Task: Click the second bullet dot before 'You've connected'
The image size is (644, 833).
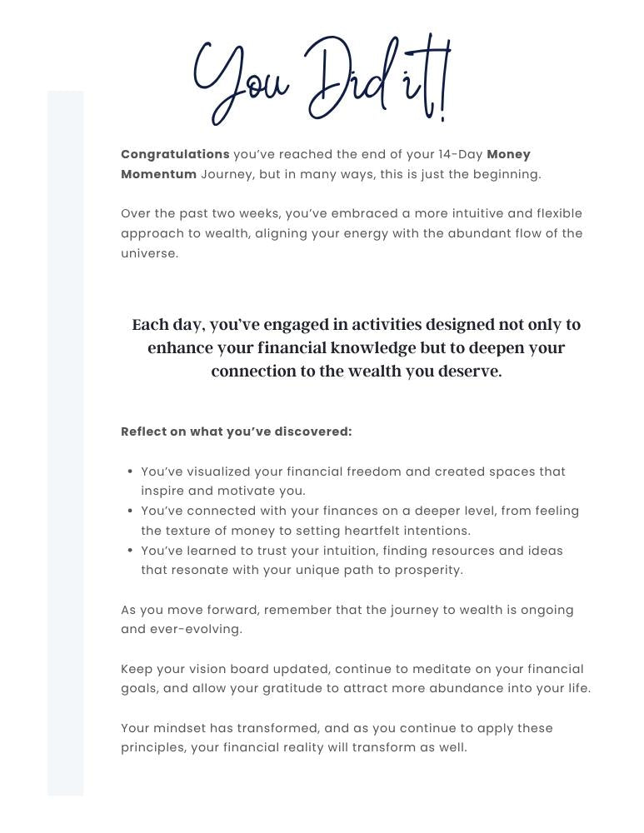Action: [130, 511]
